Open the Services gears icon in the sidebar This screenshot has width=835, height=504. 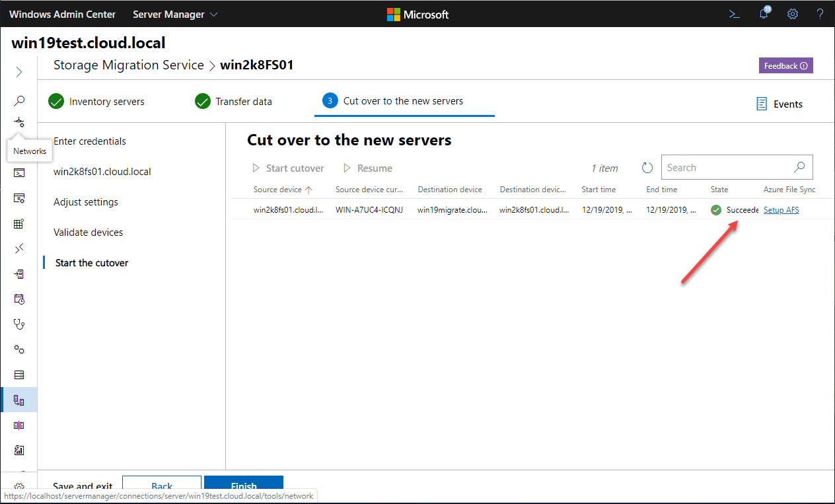(x=19, y=349)
